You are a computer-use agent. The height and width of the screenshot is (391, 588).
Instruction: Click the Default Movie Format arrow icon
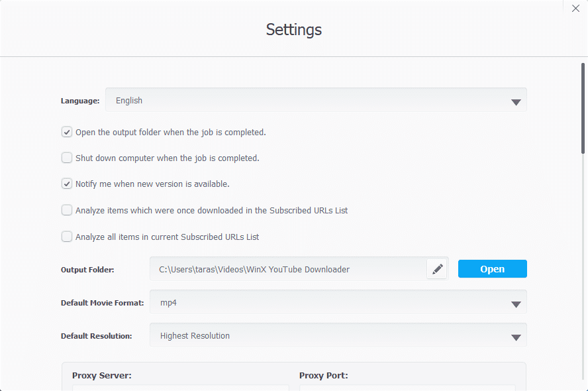click(x=516, y=304)
